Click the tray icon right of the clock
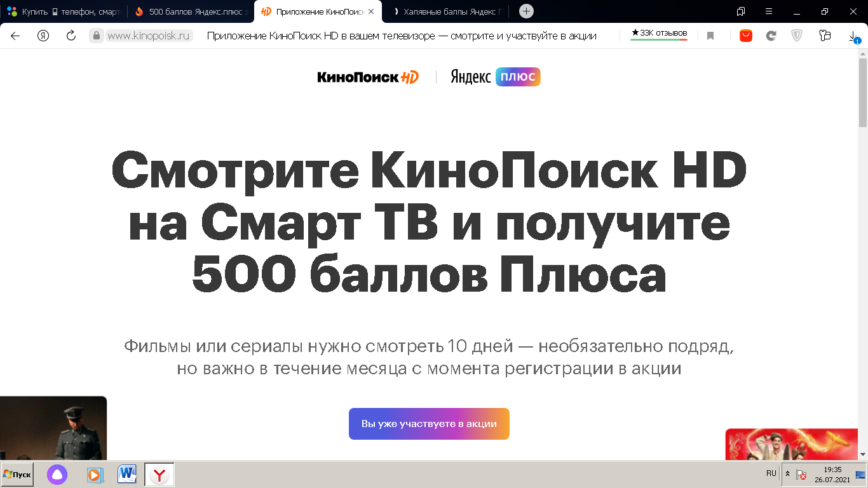Screen dimensions: 868x488 tap(860, 475)
